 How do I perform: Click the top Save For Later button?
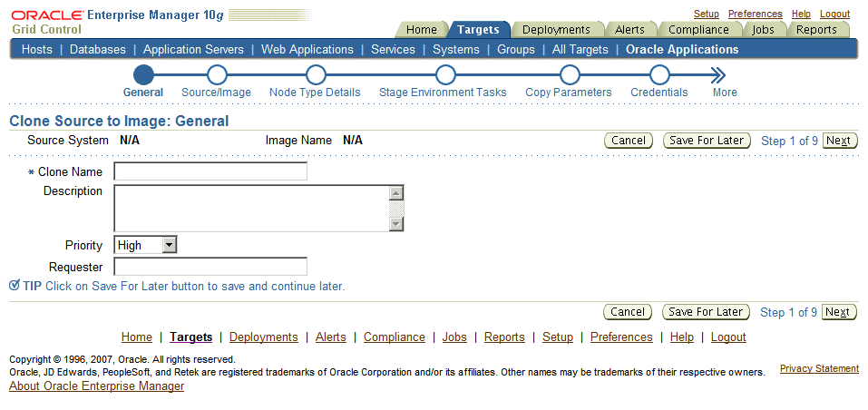coord(707,141)
